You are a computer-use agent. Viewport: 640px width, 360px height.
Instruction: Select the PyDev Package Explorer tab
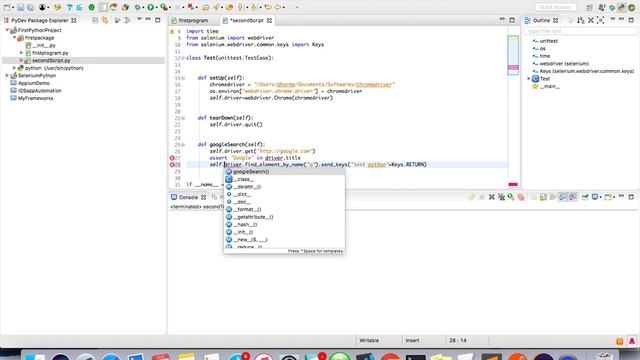(x=40, y=20)
